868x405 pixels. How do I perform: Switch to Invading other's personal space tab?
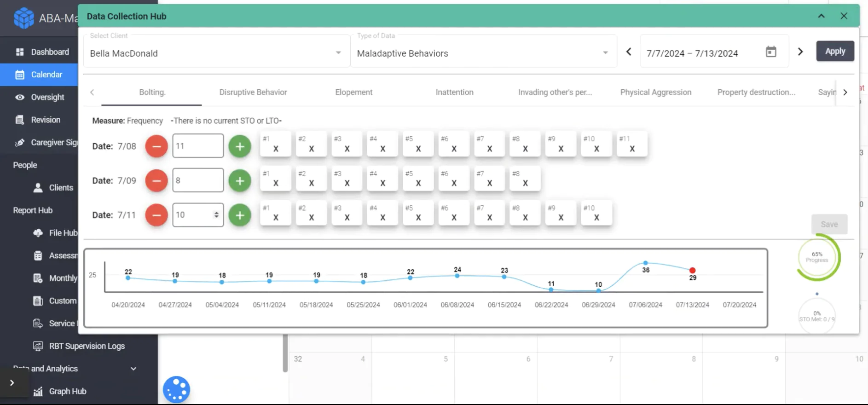click(x=555, y=92)
